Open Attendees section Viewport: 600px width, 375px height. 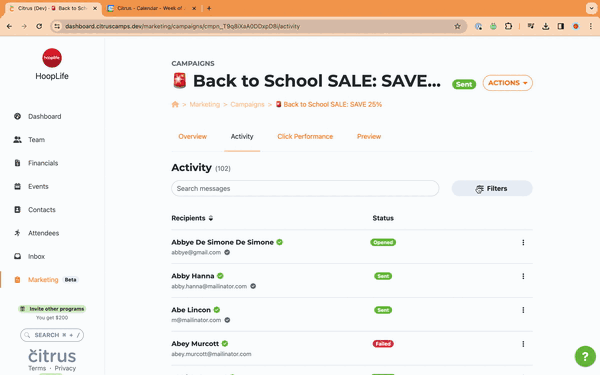[x=43, y=233]
